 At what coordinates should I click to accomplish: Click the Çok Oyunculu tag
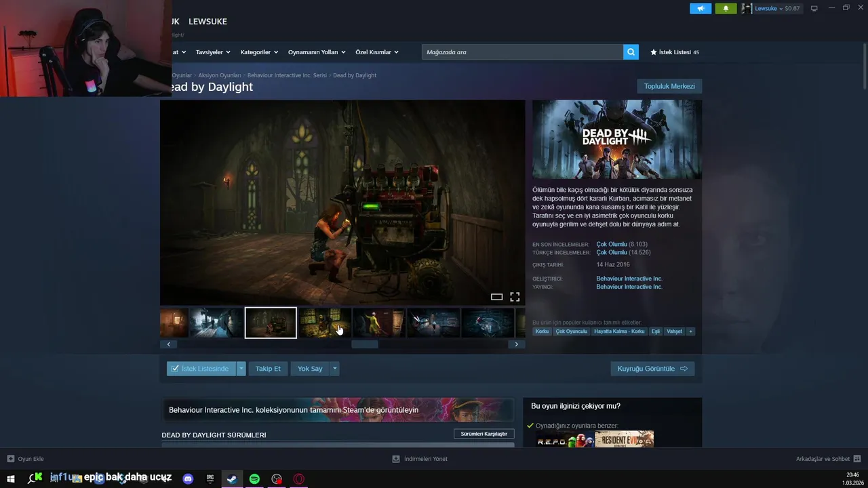click(x=572, y=331)
